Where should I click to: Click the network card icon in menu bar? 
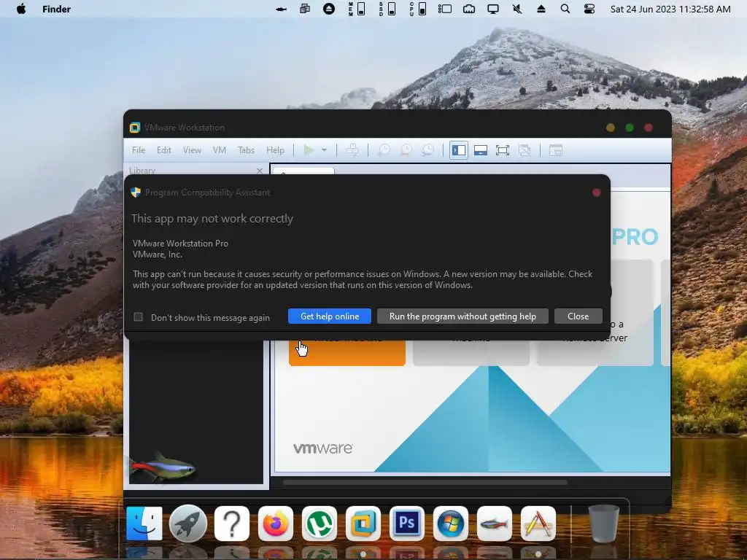[469, 9]
